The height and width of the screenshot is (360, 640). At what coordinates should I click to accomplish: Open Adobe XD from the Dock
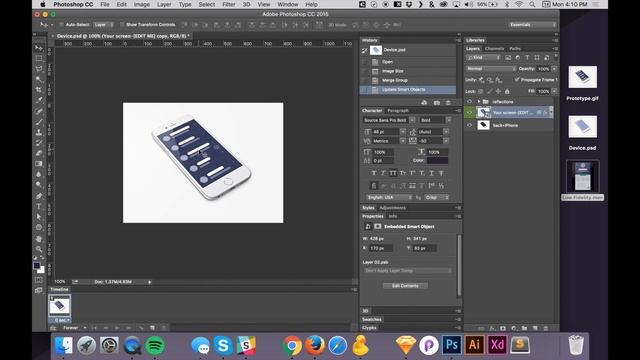497,345
